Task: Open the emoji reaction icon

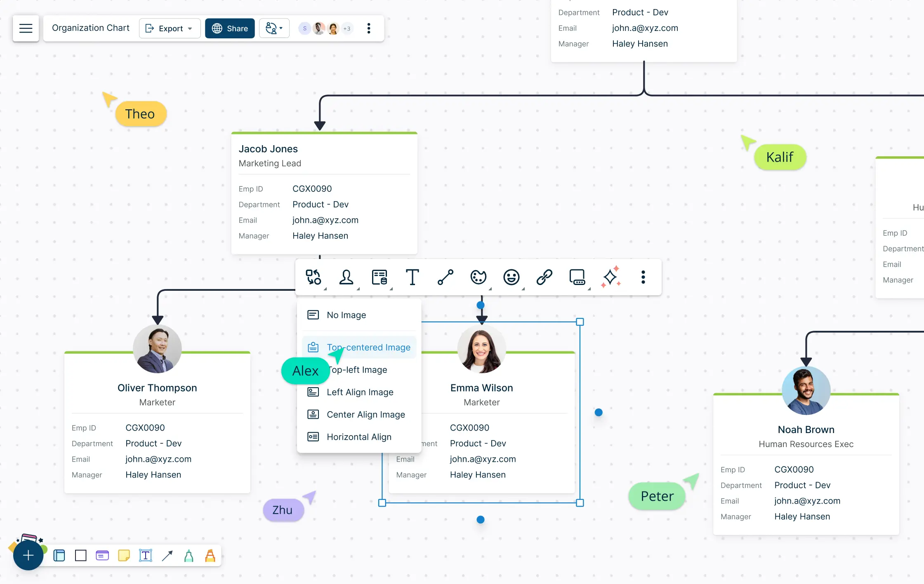Action: click(511, 277)
